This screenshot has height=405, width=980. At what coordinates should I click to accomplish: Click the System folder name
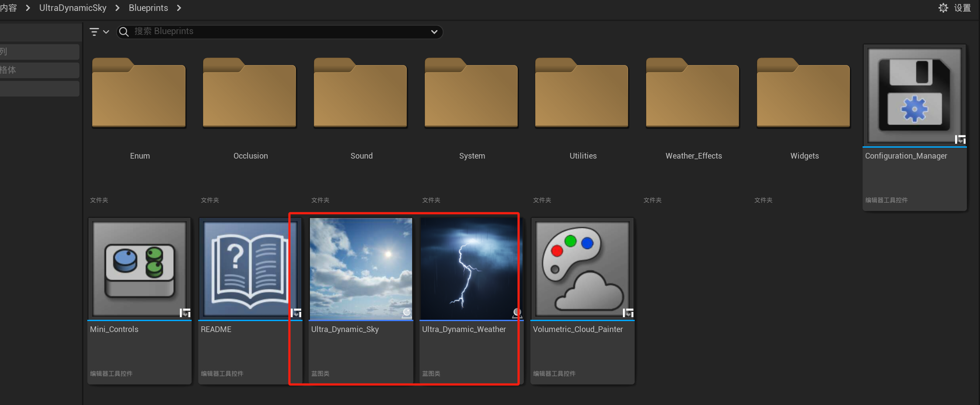tap(472, 156)
